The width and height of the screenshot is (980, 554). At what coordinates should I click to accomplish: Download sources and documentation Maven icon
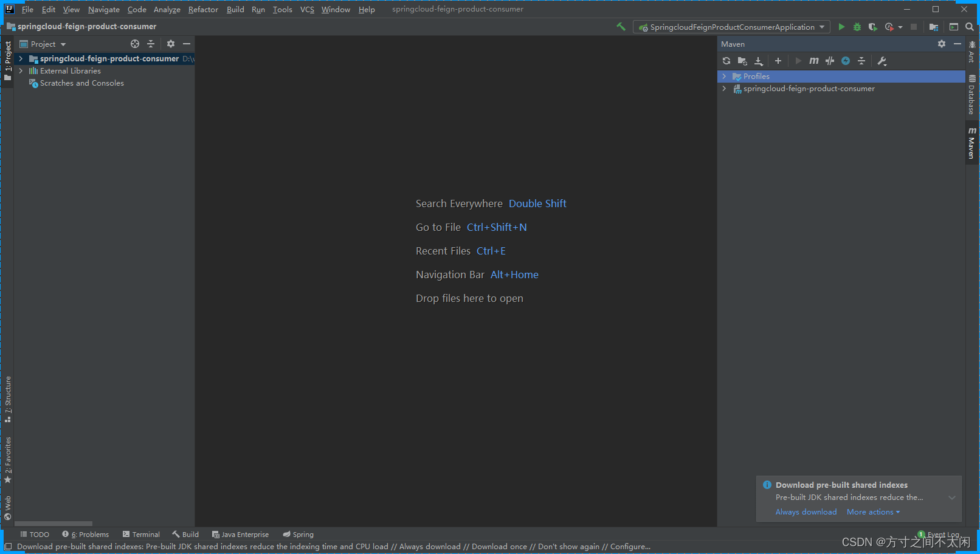[x=759, y=61]
